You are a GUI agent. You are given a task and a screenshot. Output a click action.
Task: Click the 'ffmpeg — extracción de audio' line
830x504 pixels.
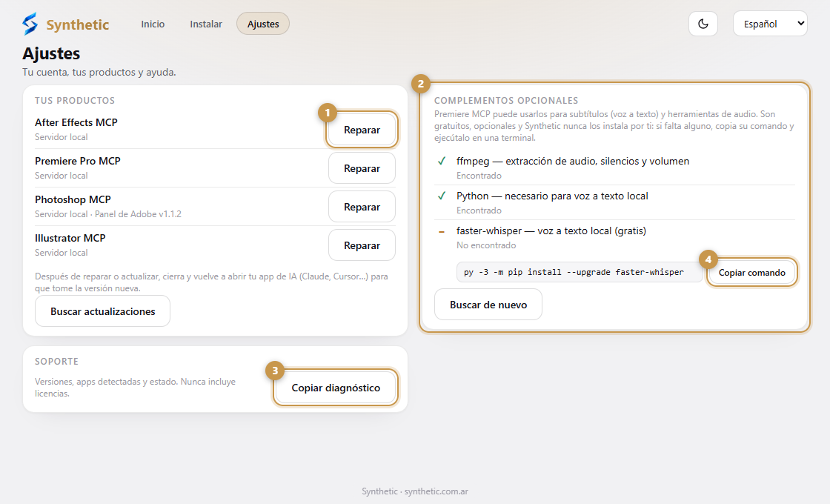[573, 161]
